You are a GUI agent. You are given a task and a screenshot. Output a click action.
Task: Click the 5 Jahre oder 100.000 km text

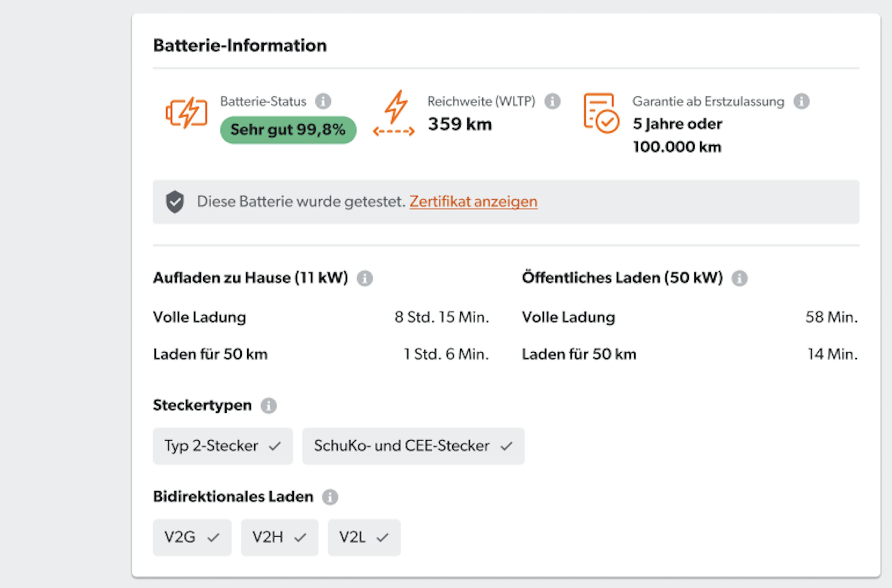point(678,135)
